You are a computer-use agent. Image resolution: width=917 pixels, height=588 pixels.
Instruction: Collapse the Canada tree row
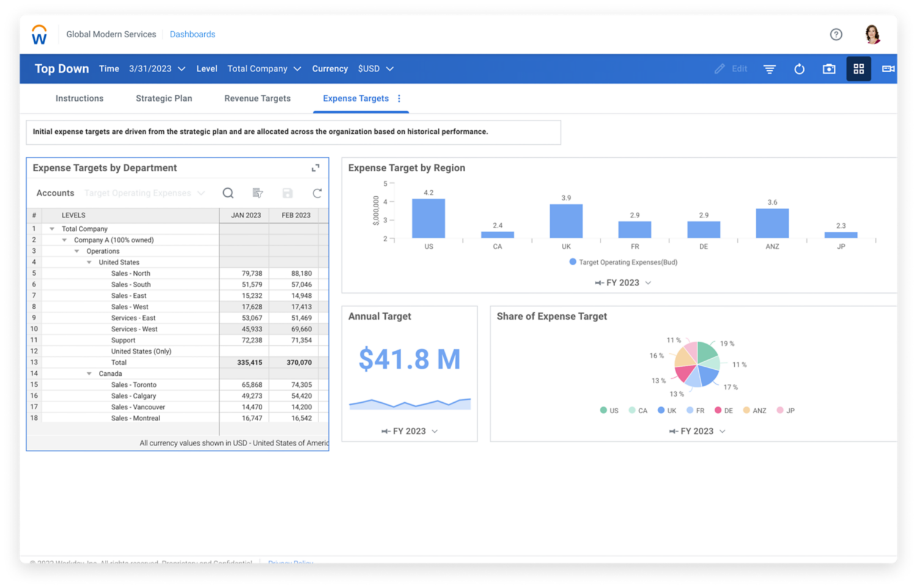click(89, 373)
